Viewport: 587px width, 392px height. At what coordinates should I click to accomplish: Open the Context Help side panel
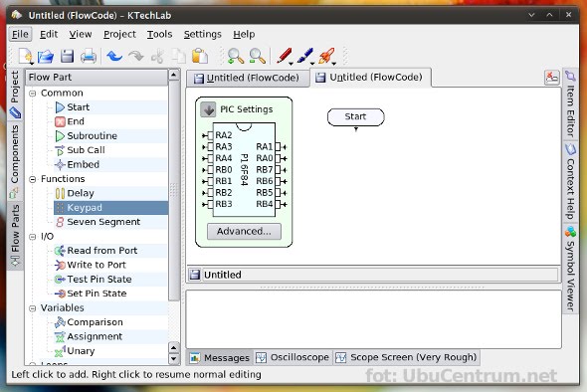[570, 182]
